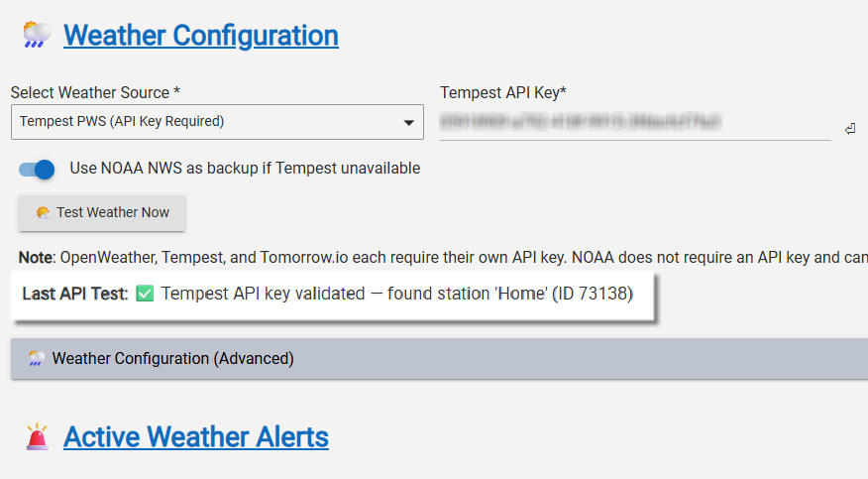Click the 'Tempest API key validated' result message
The width and height of the screenshot is (868, 479).
click(396, 295)
